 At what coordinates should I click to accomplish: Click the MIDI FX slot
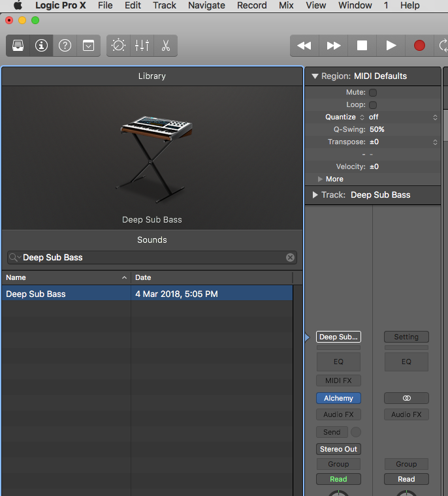click(x=338, y=380)
